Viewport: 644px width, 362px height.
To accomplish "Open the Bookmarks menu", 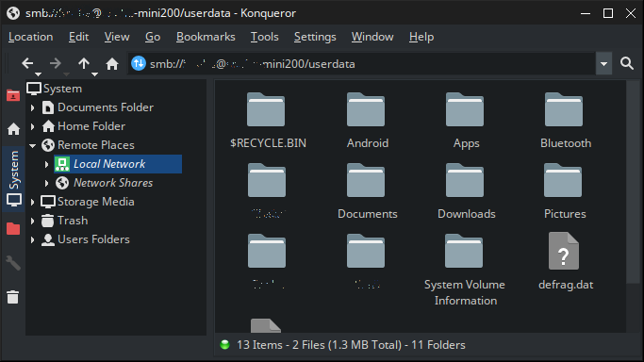I will [206, 37].
